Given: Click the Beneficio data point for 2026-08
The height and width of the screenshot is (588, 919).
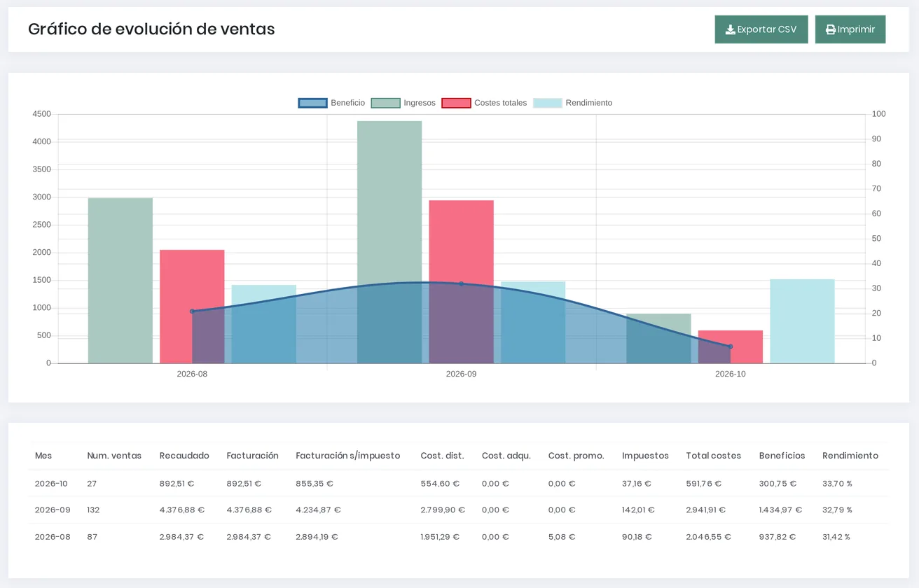Looking at the screenshot, I should tap(192, 311).
